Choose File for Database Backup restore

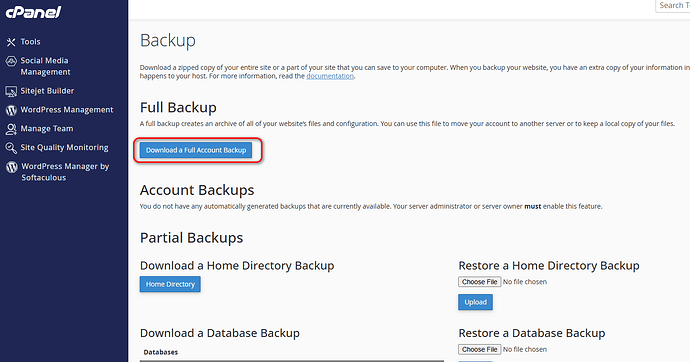click(x=479, y=349)
